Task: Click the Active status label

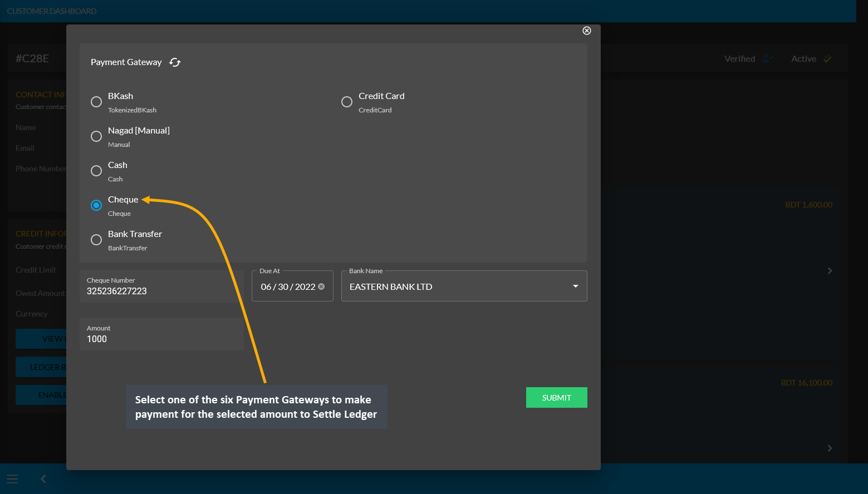Action: point(803,59)
